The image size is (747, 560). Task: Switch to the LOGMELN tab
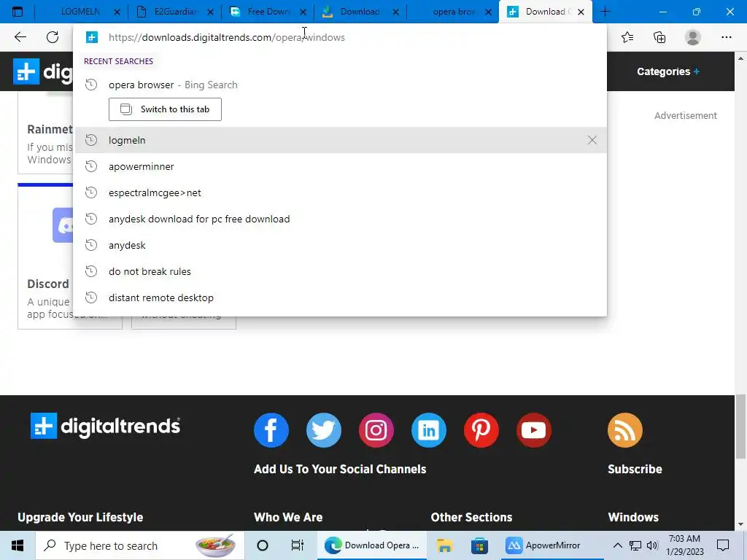pos(80,12)
